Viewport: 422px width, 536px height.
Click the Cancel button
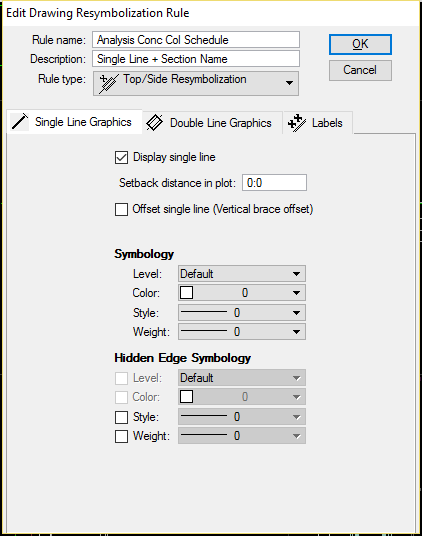tap(360, 70)
